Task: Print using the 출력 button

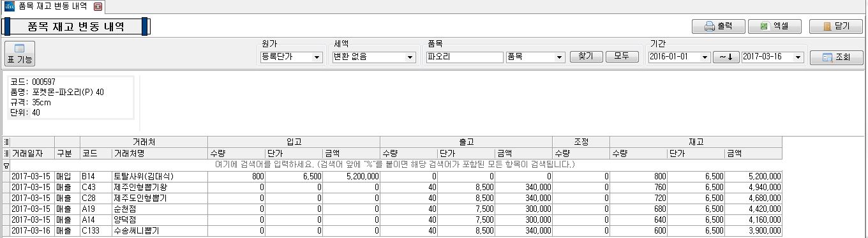Action: (x=719, y=26)
